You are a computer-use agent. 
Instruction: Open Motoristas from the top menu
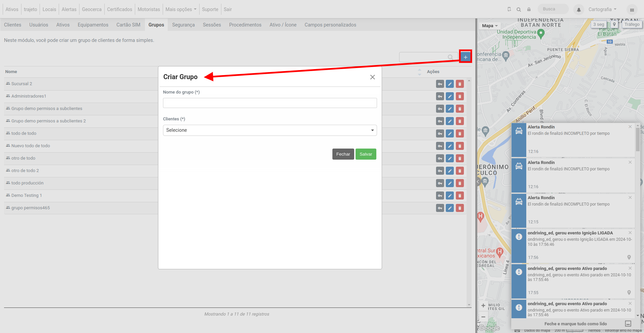tap(149, 9)
